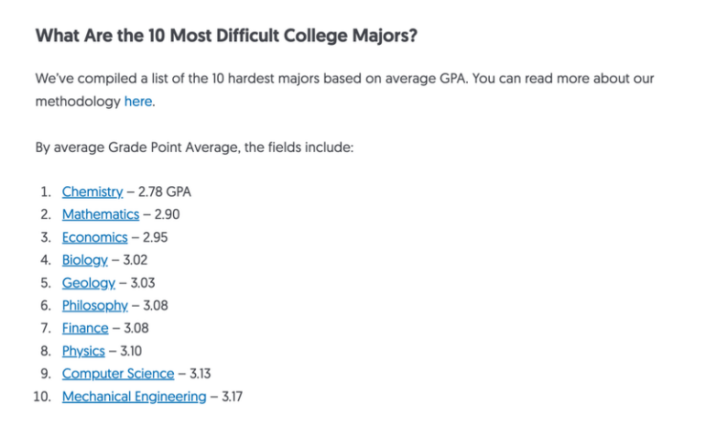This screenshot has width=707, height=438.
Task: Open the methodology 'here' link
Action: click(x=138, y=101)
